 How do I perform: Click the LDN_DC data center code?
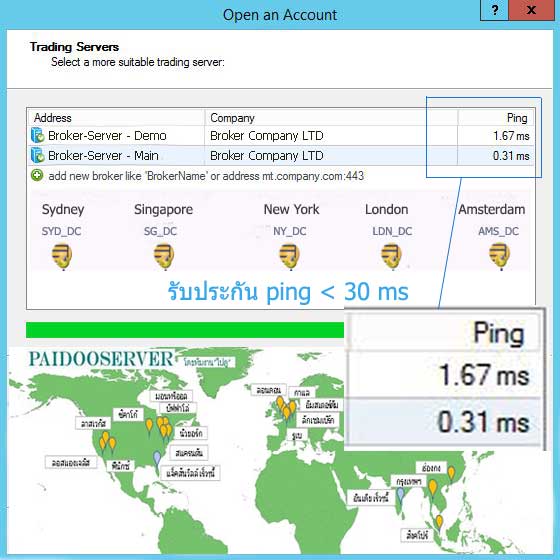pyautogui.click(x=392, y=231)
